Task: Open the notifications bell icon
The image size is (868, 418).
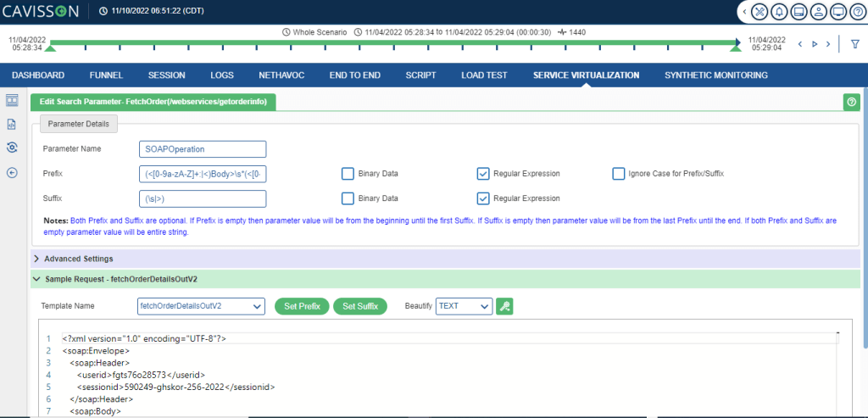Action: click(778, 12)
